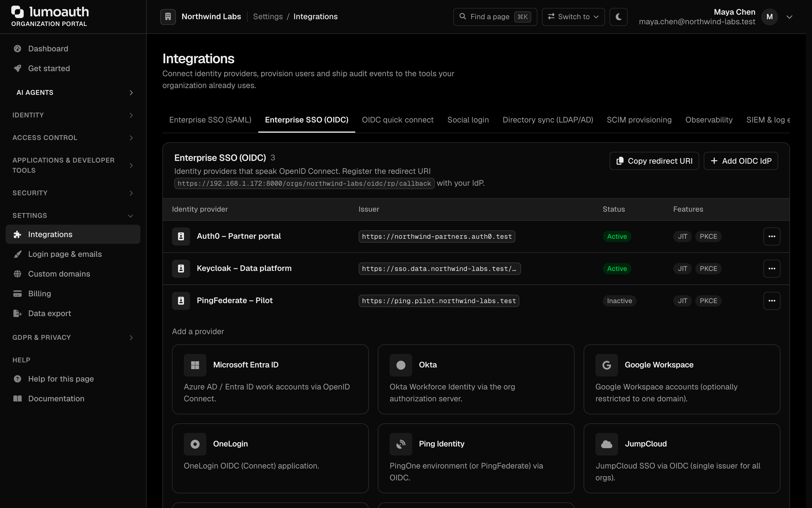Viewport: 812px width, 508px height.
Task: Open Custom domains settings
Action: pos(73,274)
